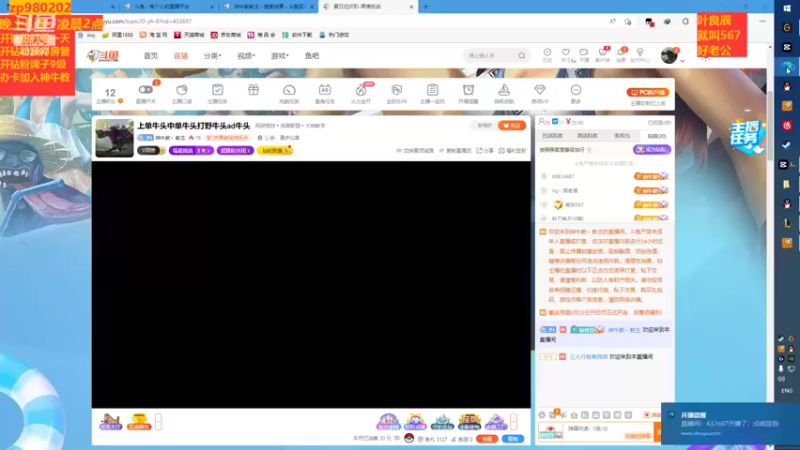Click the purple star challenge badge

[191, 151]
